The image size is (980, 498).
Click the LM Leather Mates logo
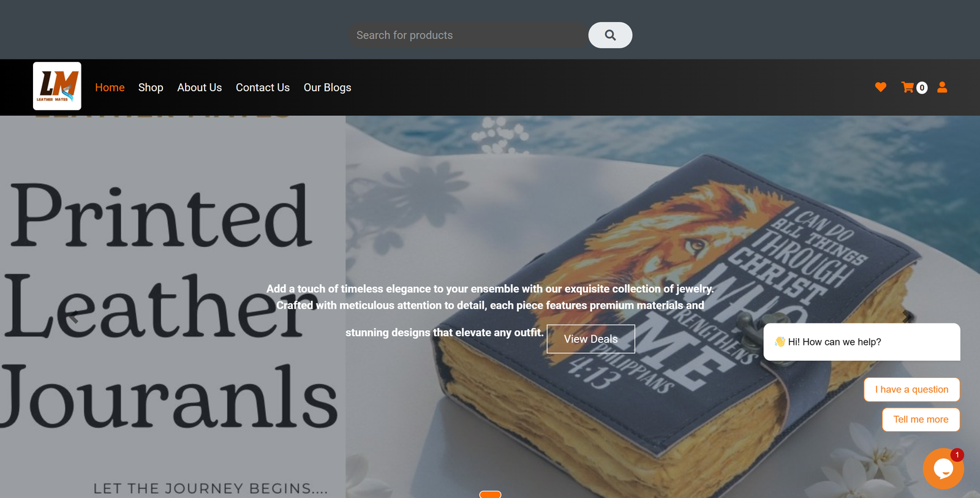coord(57,86)
